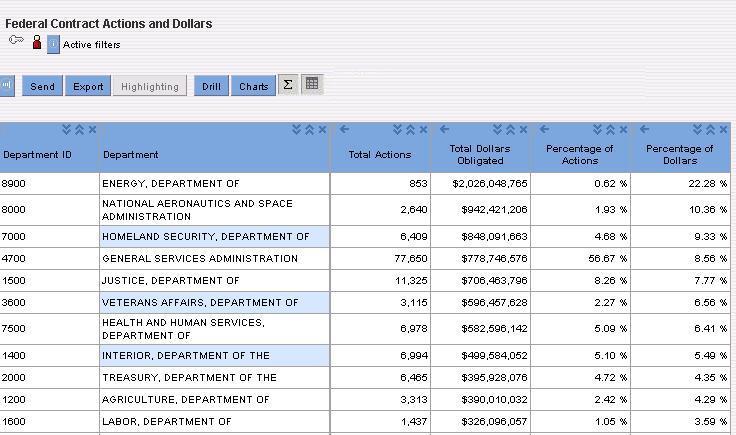The image size is (736, 435).
Task: Click the Highlighting button
Action: click(x=150, y=86)
